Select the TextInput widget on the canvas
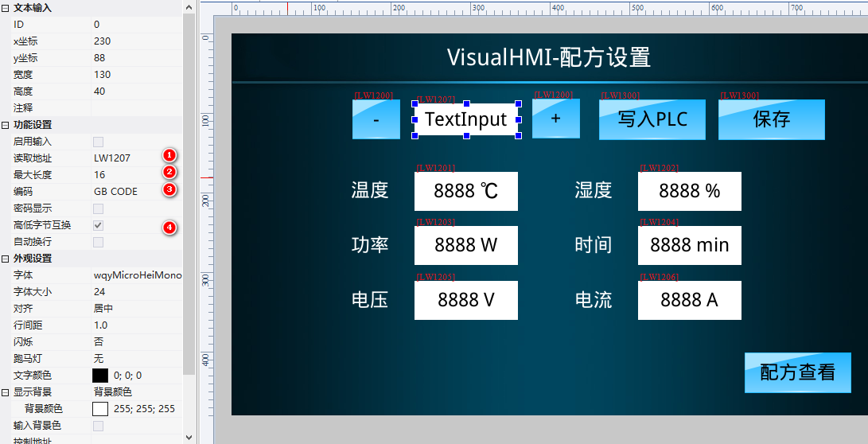 pyautogui.click(x=465, y=119)
